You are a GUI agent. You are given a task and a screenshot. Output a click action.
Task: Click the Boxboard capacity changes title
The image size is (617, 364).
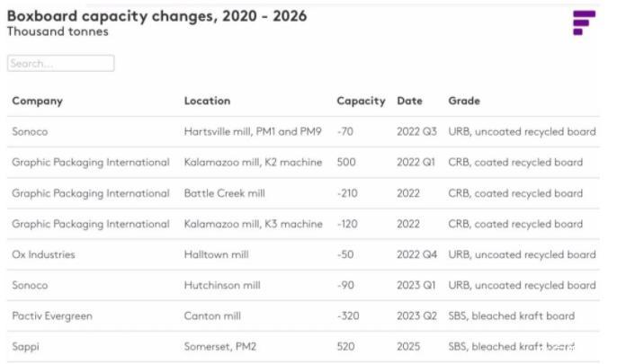coord(157,16)
